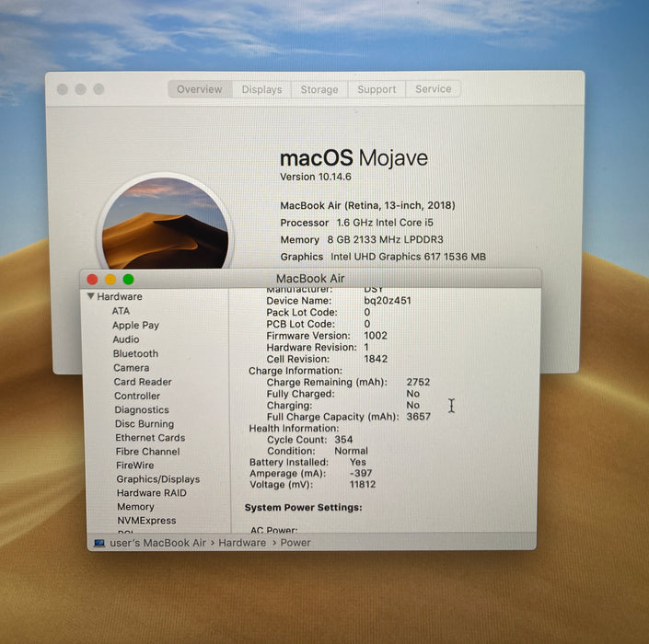Click the Graphics Intel UHD Graphics 617 line
Viewport: 649px width, 644px height.
click(x=383, y=257)
